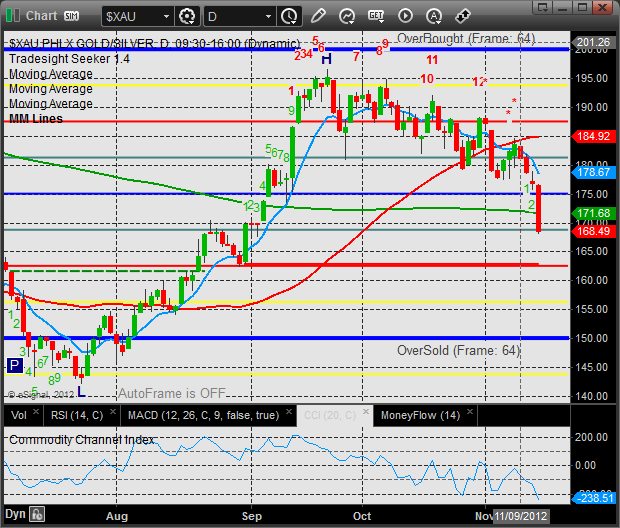Viewport: 620px width, 528px height.
Task: Click the Aug time axis label
Action: [x=117, y=516]
